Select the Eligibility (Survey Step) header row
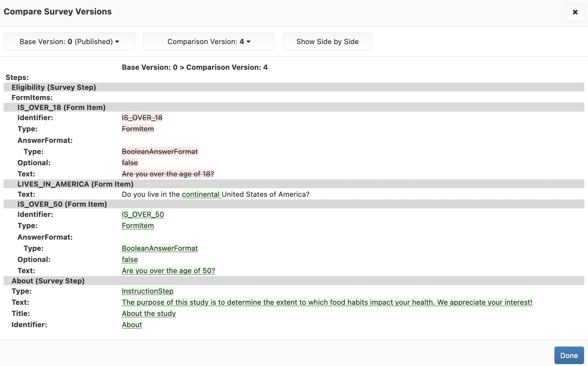This screenshot has height=366, width=588. click(54, 87)
